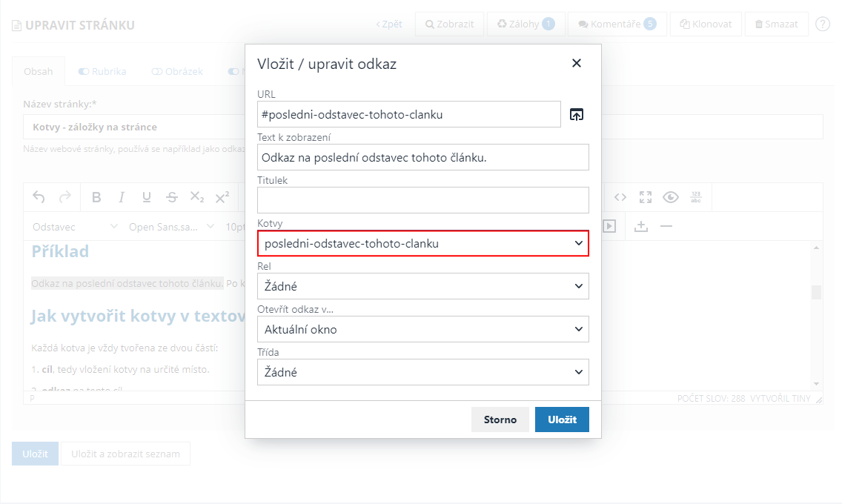Click the Titulek input field
842x504 pixels.
click(x=422, y=200)
